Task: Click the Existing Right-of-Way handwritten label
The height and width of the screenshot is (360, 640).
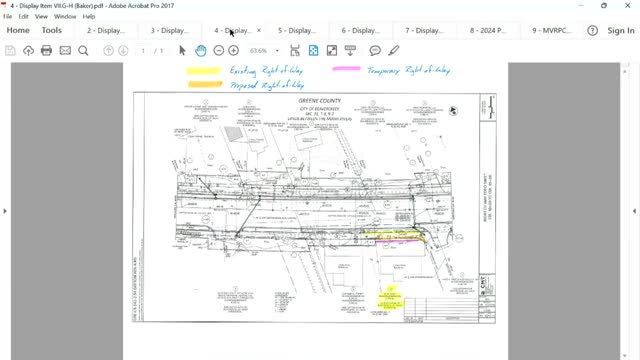Action: (266, 71)
